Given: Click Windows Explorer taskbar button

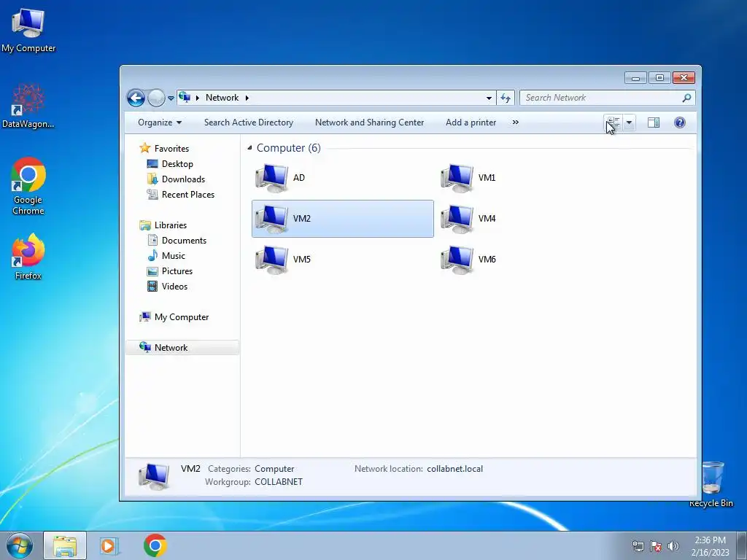Looking at the screenshot, I should [65, 545].
